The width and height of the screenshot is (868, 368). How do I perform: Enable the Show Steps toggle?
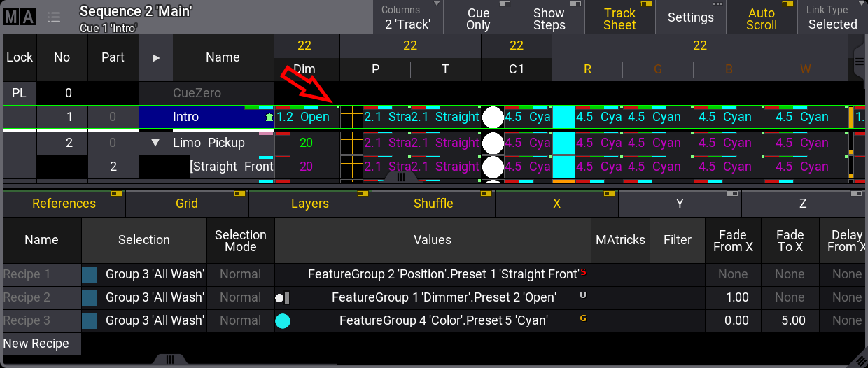pos(549,18)
